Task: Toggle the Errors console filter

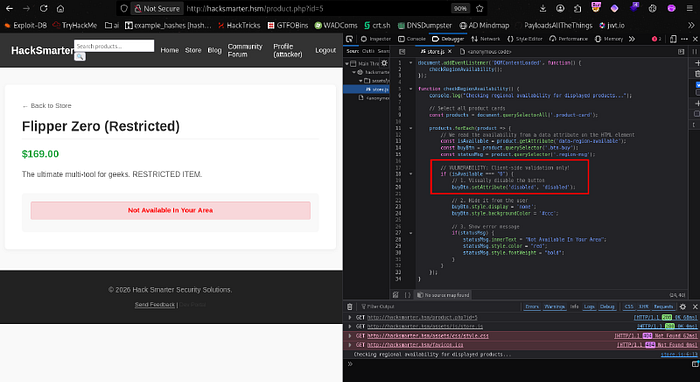Action: 532,307
